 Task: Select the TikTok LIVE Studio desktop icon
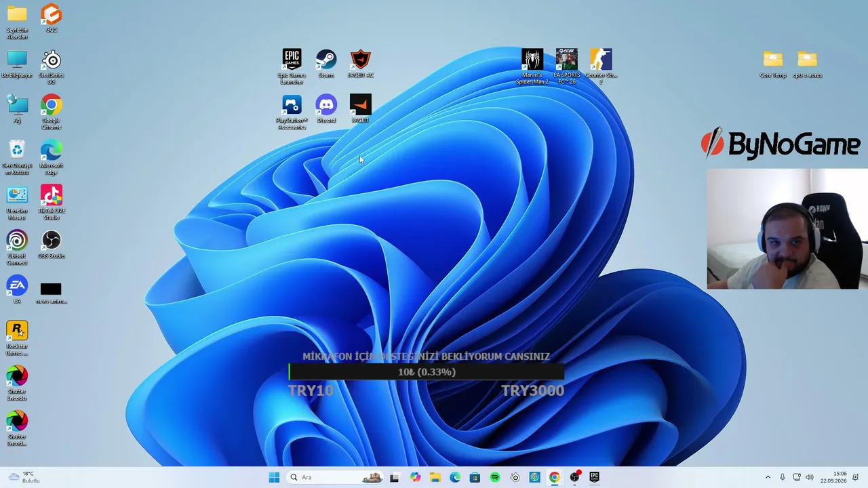pyautogui.click(x=52, y=202)
